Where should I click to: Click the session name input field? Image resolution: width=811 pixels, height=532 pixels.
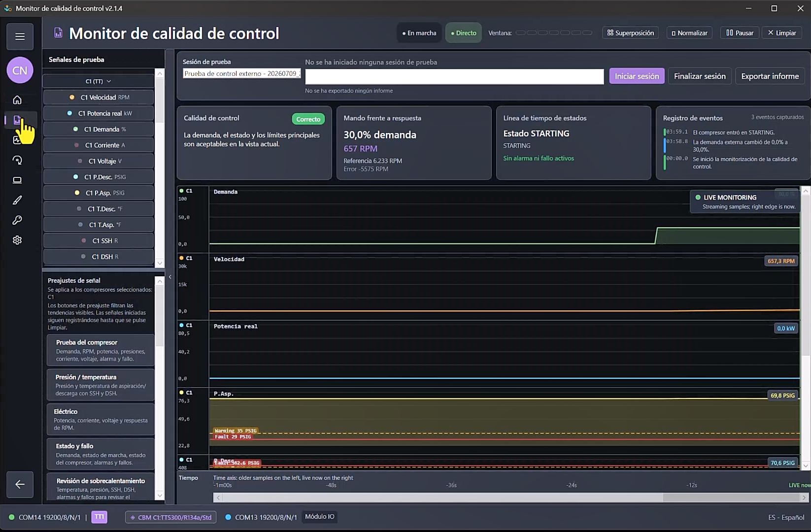[x=241, y=74]
